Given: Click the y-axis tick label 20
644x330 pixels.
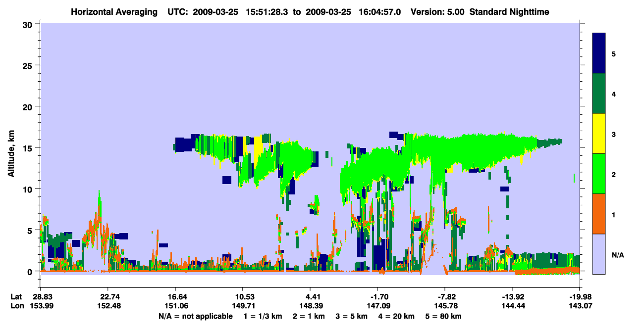Looking at the screenshot, I should [29, 106].
